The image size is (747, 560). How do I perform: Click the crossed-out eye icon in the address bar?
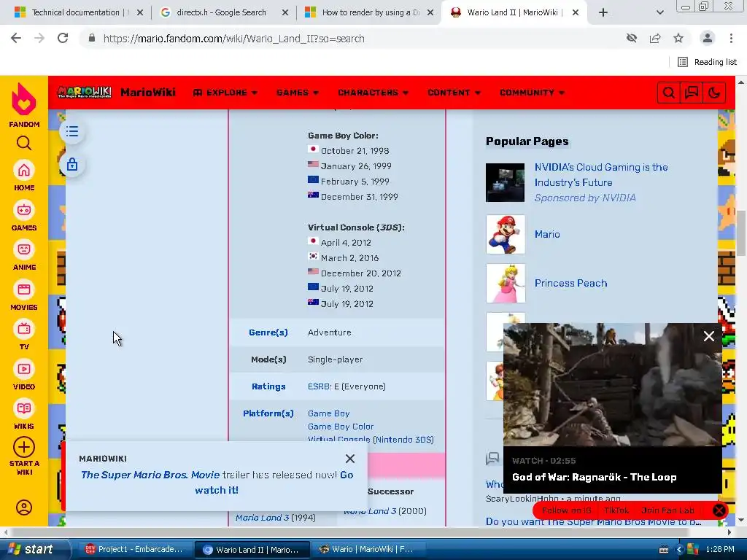632,38
